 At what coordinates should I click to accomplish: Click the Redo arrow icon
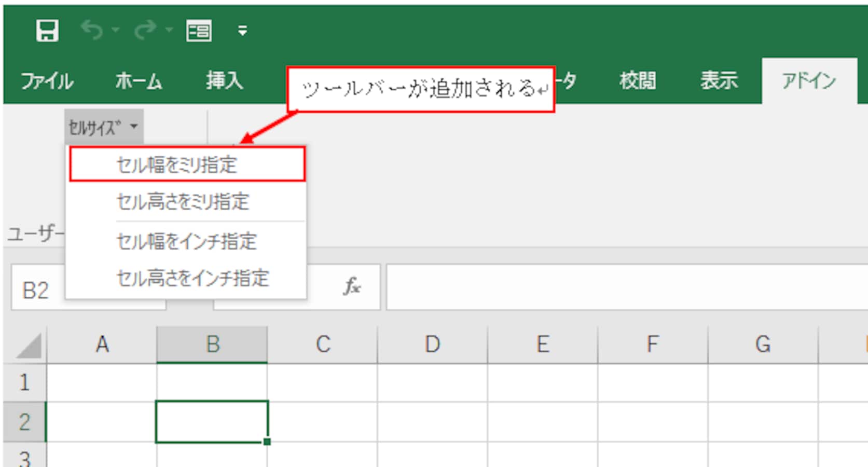pyautogui.click(x=146, y=30)
